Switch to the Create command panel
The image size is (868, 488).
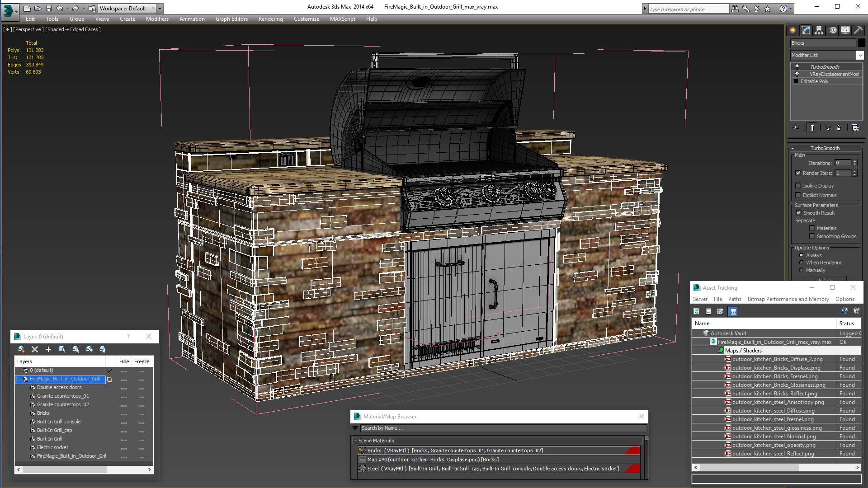coord(793,30)
